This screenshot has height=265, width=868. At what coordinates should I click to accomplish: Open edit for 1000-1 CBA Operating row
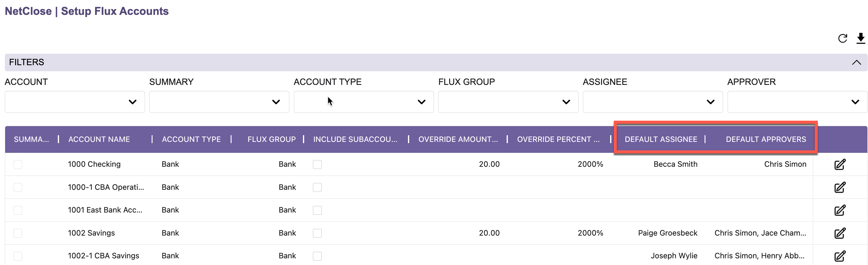point(839,187)
